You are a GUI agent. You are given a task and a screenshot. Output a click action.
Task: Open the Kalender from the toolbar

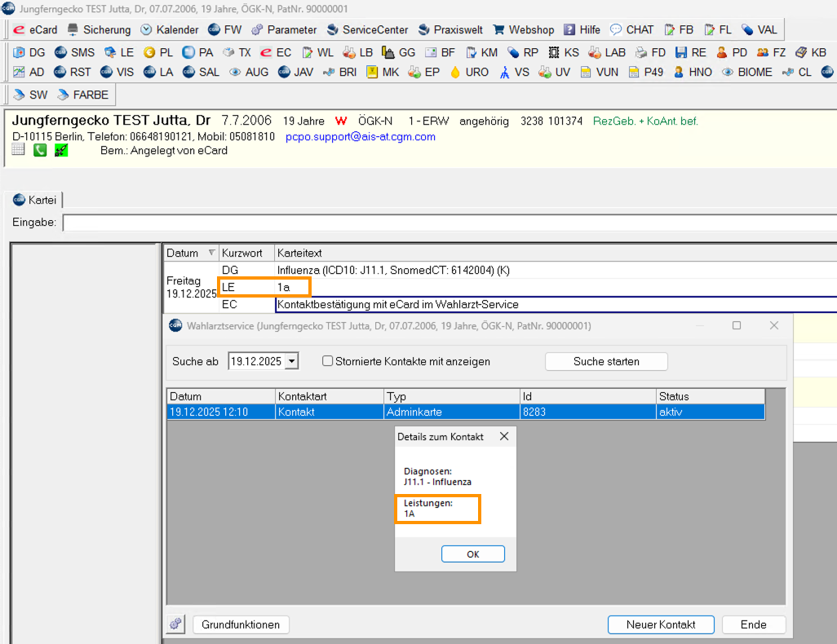169,29
